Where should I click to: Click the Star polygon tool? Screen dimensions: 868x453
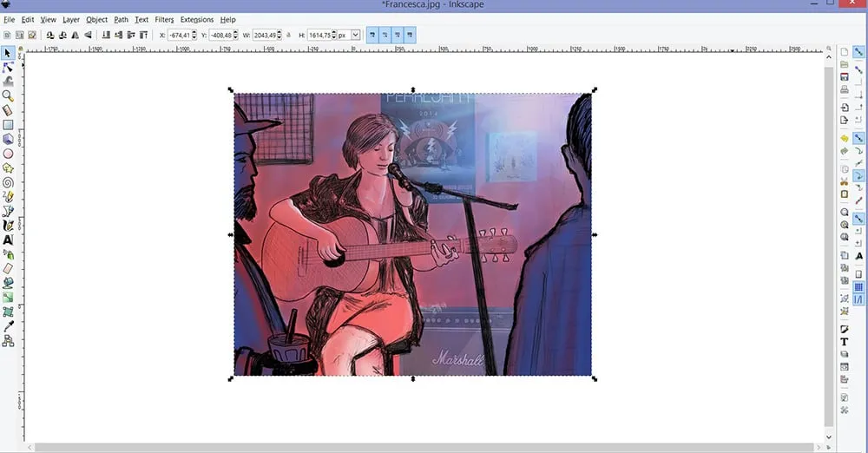pos(8,167)
